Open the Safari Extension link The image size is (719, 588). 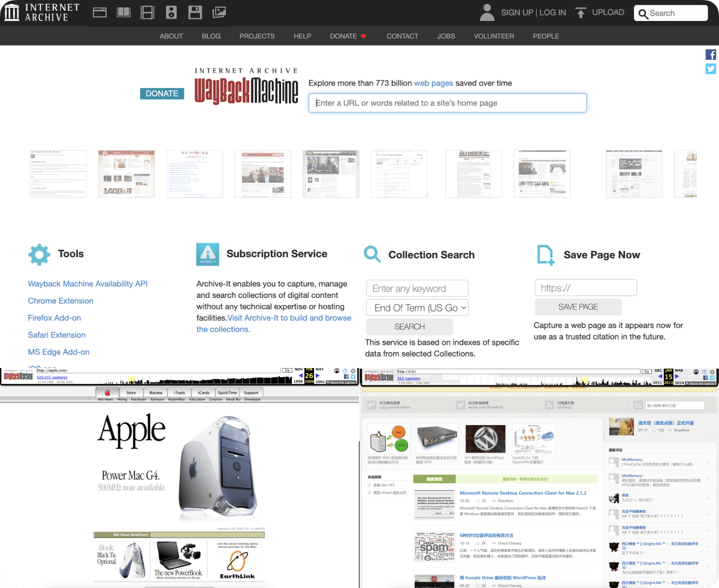(56, 335)
